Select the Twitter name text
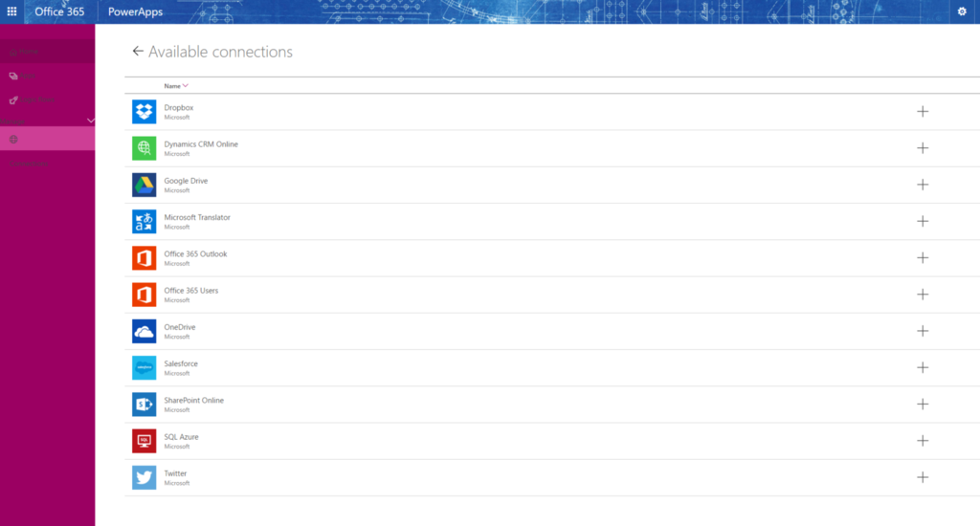 176,473
